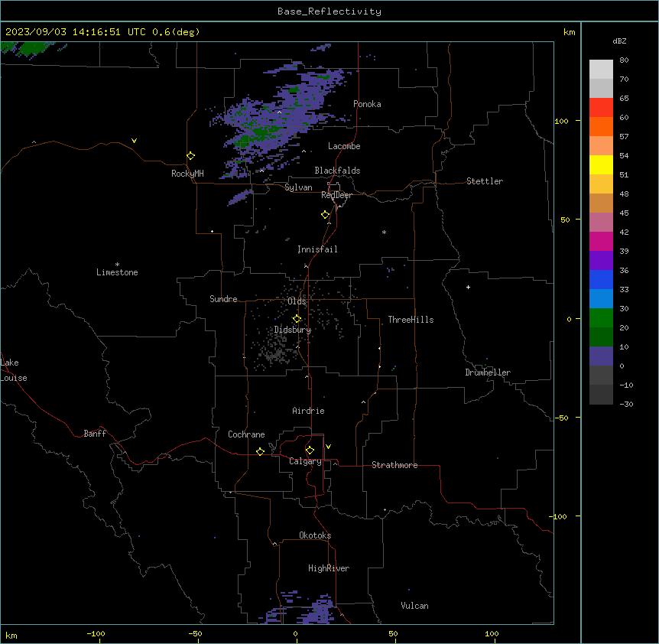Viewport: 659px width, 644px height.
Task: Select the Olds label
Action: (297, 301)
